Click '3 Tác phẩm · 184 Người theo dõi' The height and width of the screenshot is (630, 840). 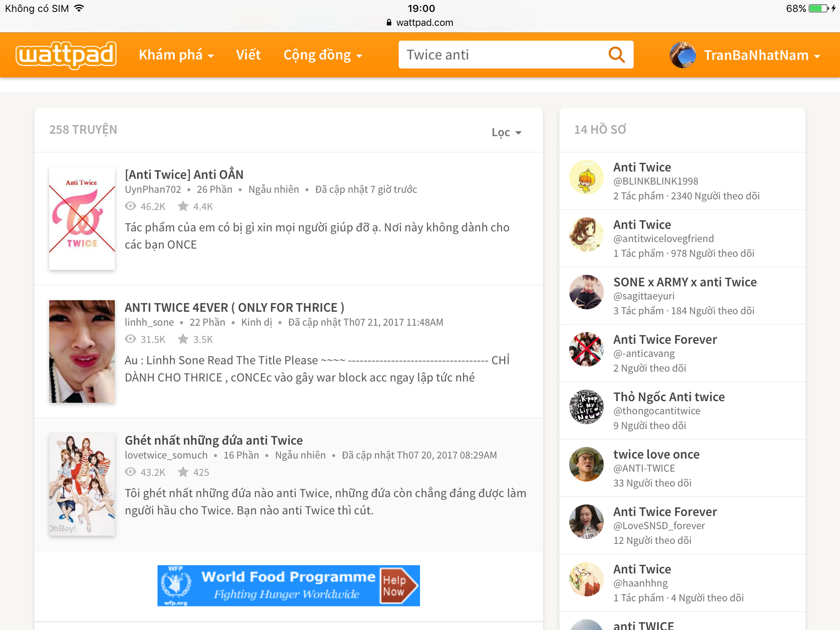coord(683,311)
